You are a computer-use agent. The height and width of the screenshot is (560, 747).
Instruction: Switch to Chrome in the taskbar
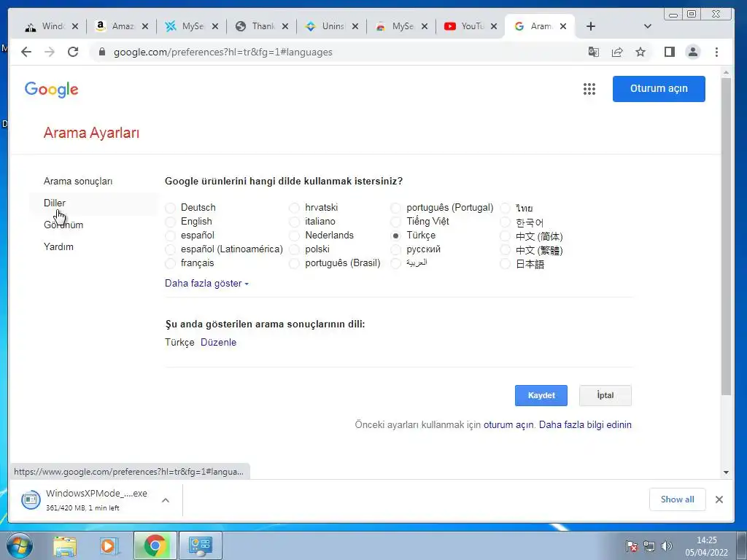[x=155, y=545]
